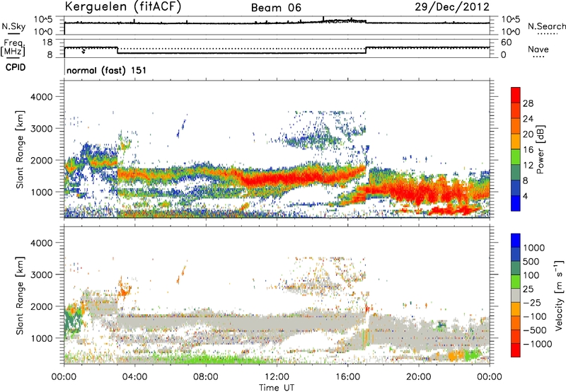The height and width of the screenshot is (392, 566).
Task: Click the "2000" tick on the power panel
Action: pyautogui.click(x=41, y=160)
